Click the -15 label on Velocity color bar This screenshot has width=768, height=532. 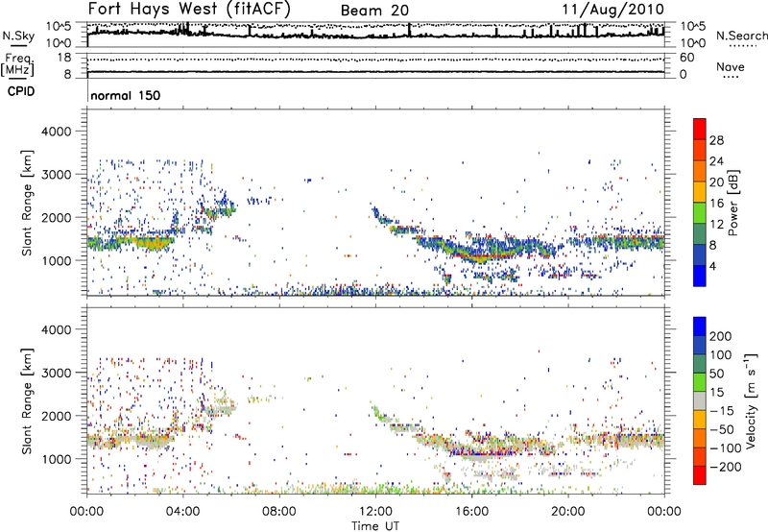[x=722, y=410]
